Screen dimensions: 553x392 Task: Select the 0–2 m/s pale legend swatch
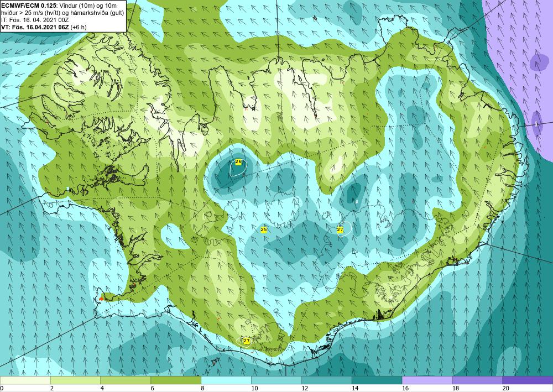[25, 380]
